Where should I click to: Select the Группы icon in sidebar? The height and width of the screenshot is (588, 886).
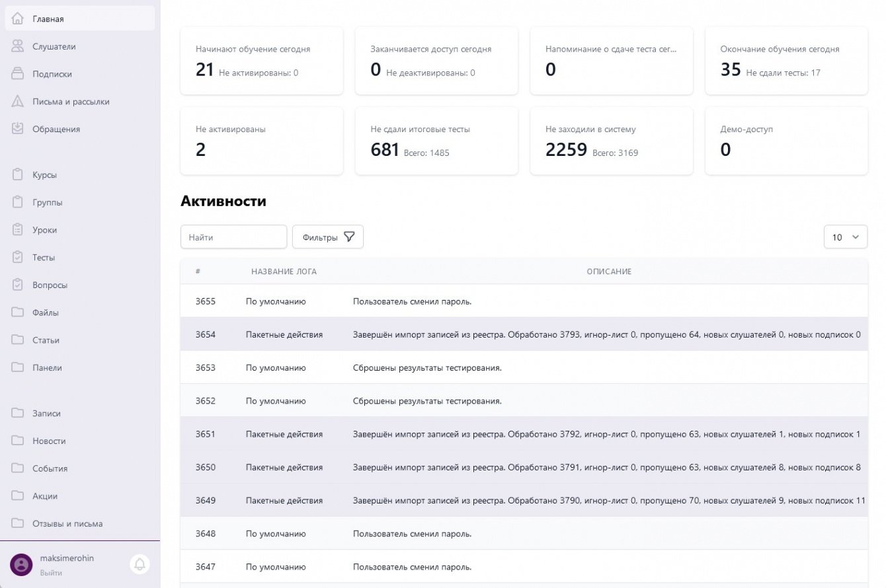click(19, 202)
